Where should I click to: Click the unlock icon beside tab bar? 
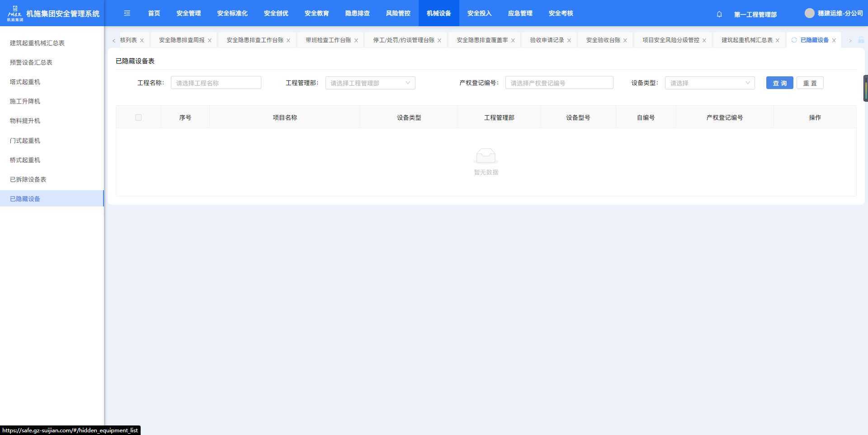[861, 40]
